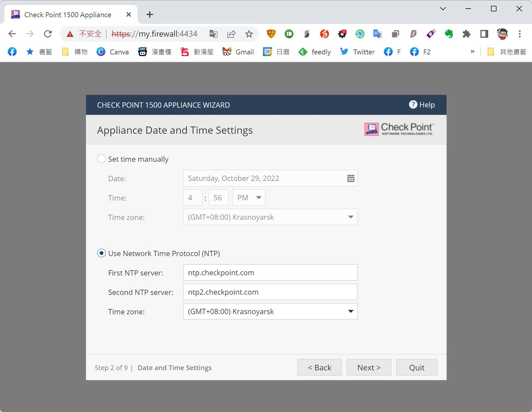Select Use Network Time Protocol radio button

[x=101, y=253]
